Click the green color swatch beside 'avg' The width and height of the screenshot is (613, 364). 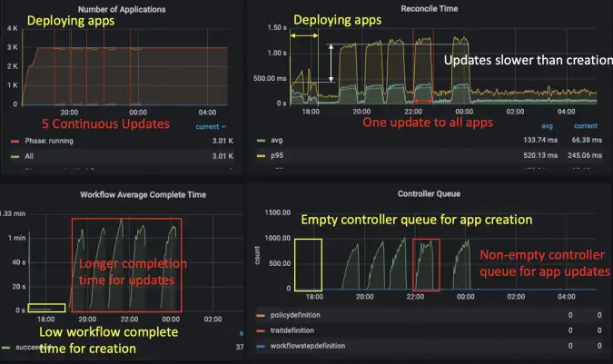point(261,140)
